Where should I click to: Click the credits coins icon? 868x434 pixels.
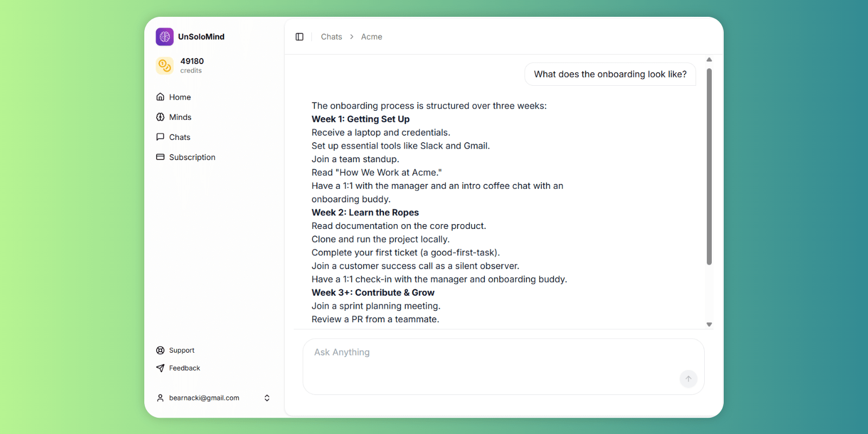coord(164,66)
